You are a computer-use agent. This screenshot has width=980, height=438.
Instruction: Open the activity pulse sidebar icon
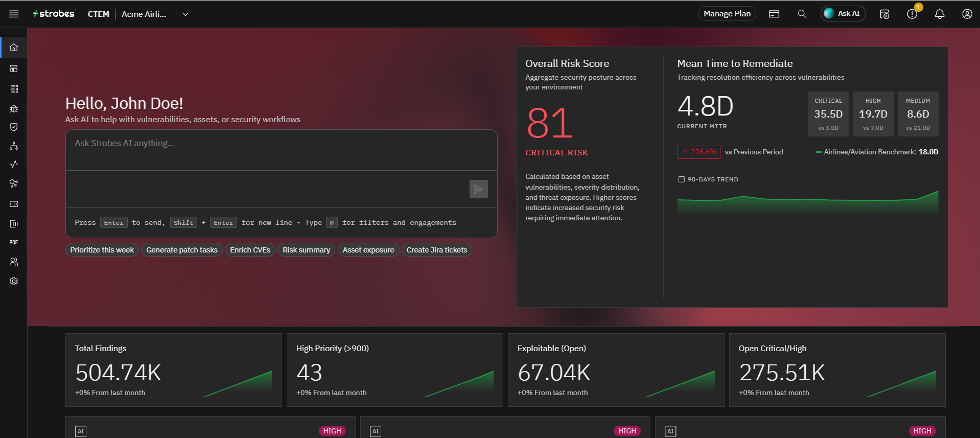[x=14, y=164]
